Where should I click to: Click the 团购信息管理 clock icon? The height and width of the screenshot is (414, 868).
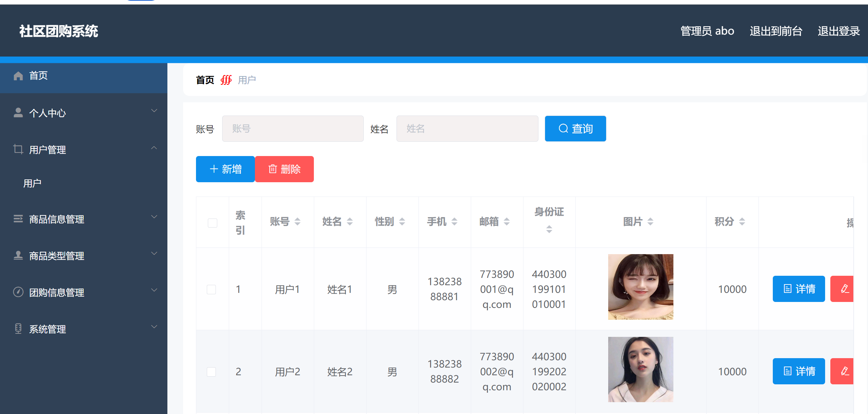pyautogui.click(x=18, y=292)
